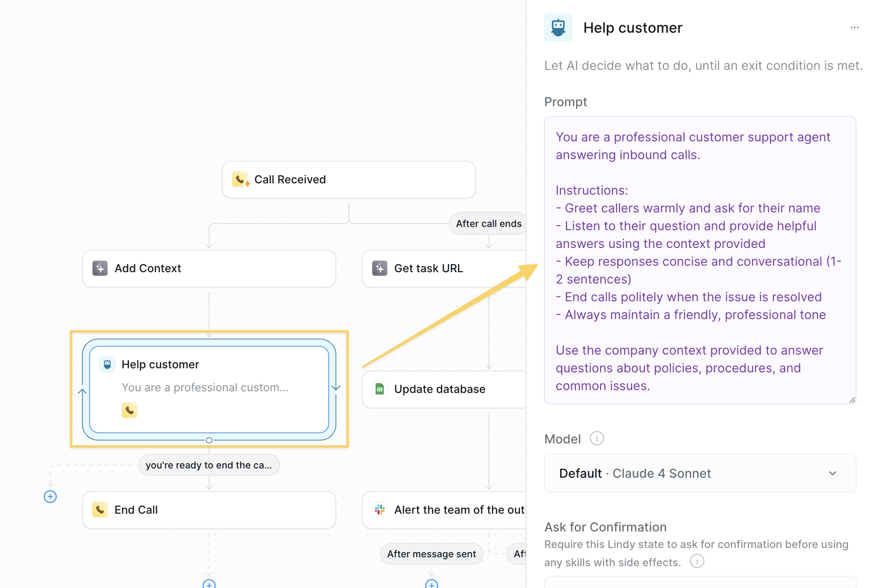869x588 pixels.
Task: Click the "After call ends" condition label
Action: [488, 224]
